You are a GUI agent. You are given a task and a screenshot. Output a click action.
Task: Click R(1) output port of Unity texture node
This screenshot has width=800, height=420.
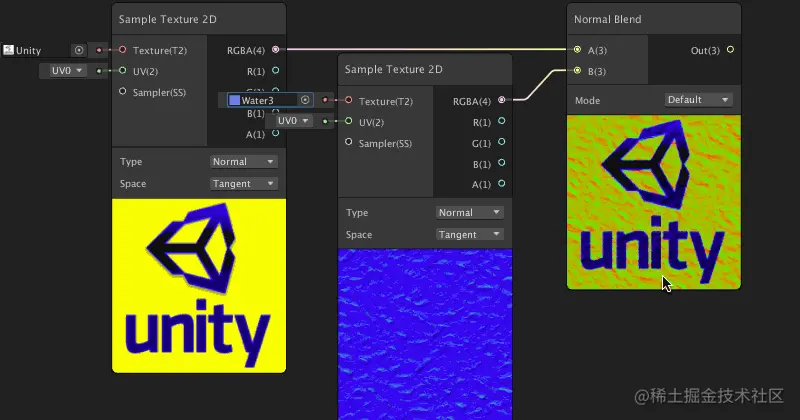pyautogui.click(x=276, y=70)
